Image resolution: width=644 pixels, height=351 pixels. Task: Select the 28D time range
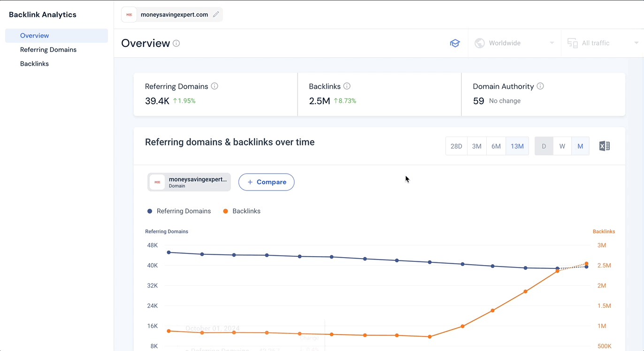coord(456,146)
